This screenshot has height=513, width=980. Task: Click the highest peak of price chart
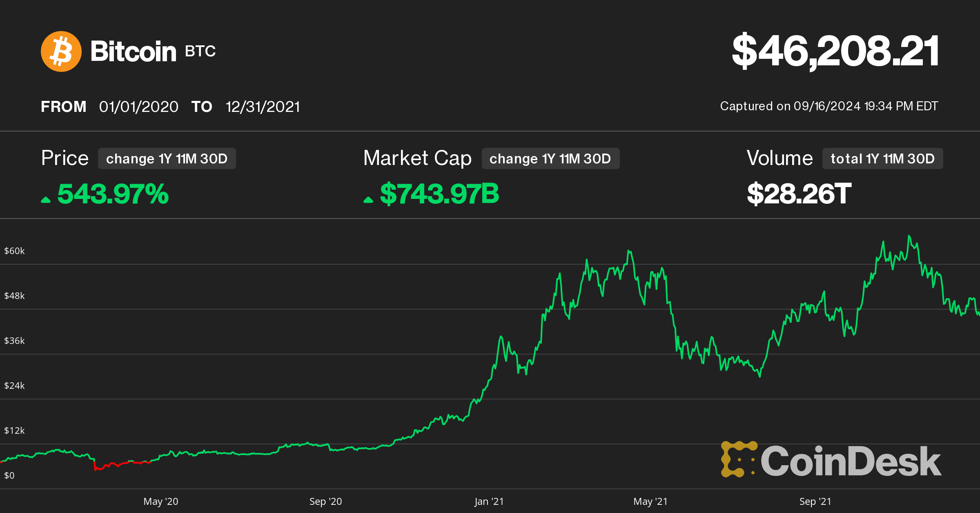pyautogui.click(x=909, y=236)
